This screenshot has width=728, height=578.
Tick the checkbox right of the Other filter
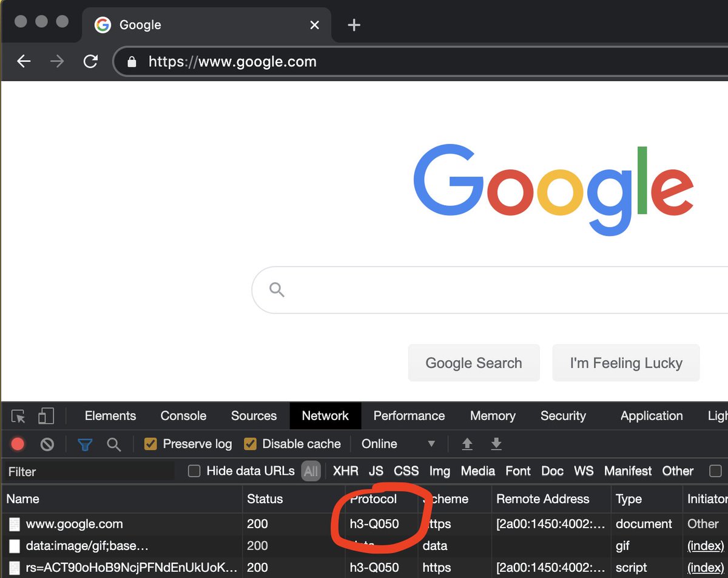pyautogui.click(x=716, y=471)
